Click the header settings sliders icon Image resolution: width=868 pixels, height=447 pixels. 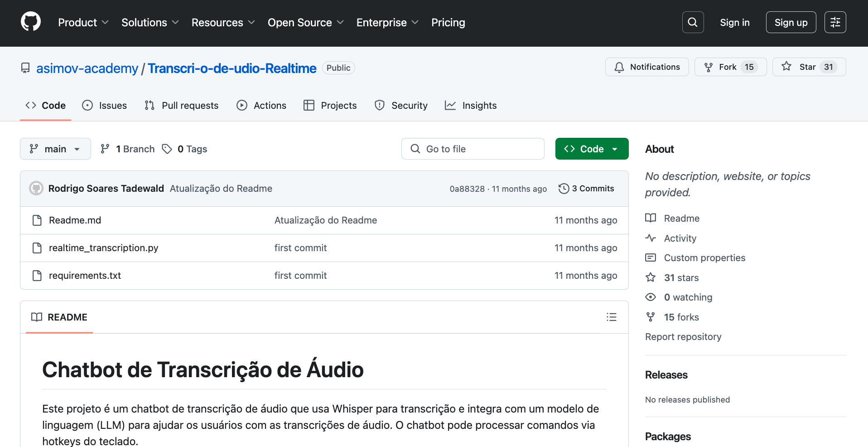click(x=835, y=22)
